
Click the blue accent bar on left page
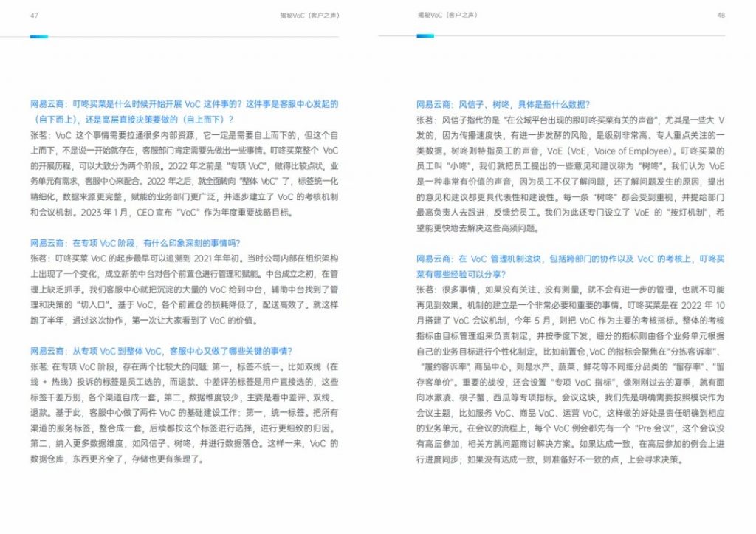39,37
